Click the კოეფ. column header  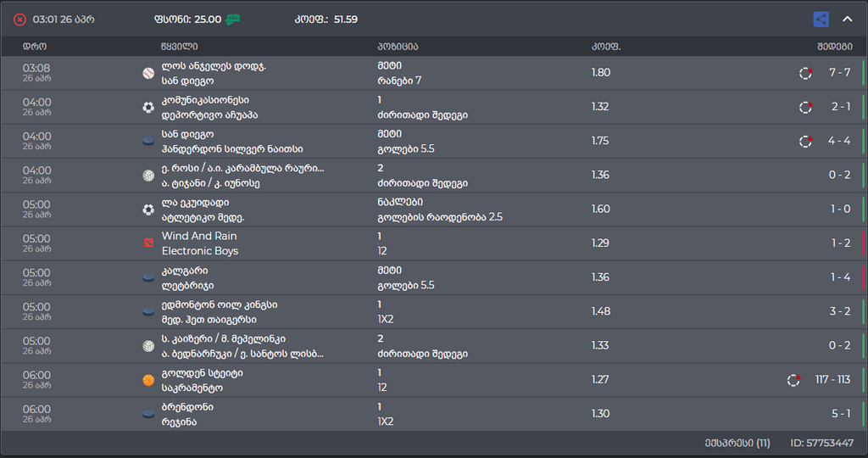[x=606, y=46]
